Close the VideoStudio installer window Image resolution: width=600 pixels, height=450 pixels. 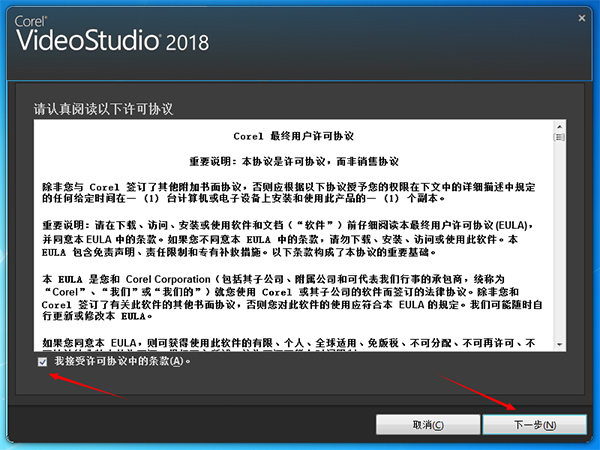[x=582, y=18]
